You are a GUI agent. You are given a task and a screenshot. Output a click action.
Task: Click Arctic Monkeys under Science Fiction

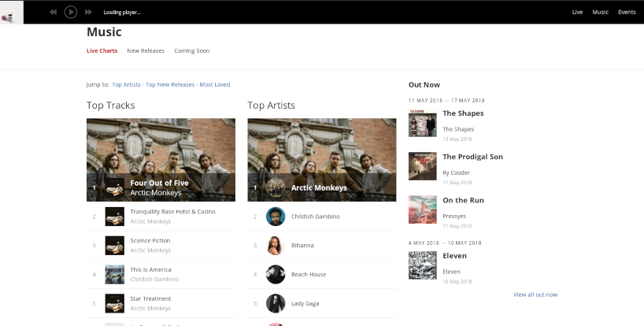150,250
